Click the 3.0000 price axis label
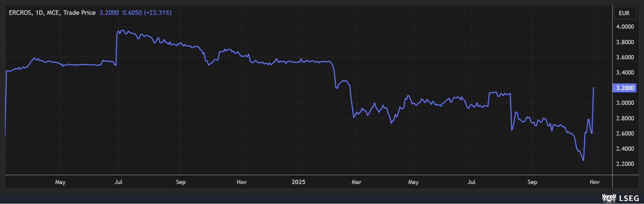 coord(625,103)
